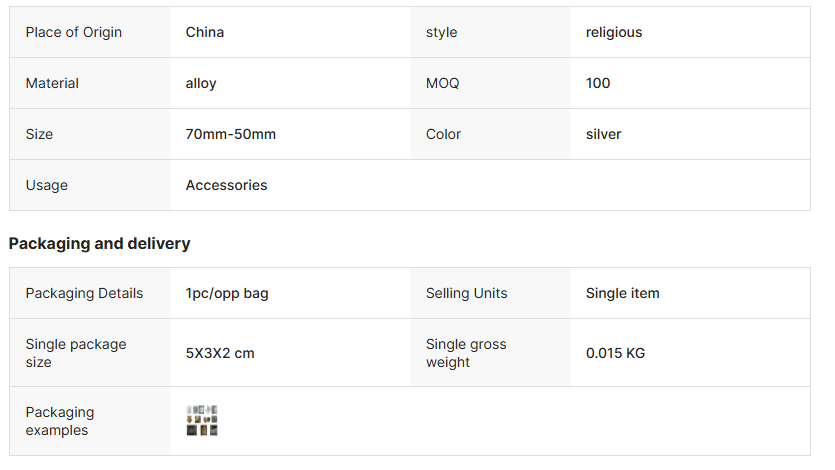835x470 pixels.
Task: Select the 'China' origin value
Action: (x=205, y=32)
